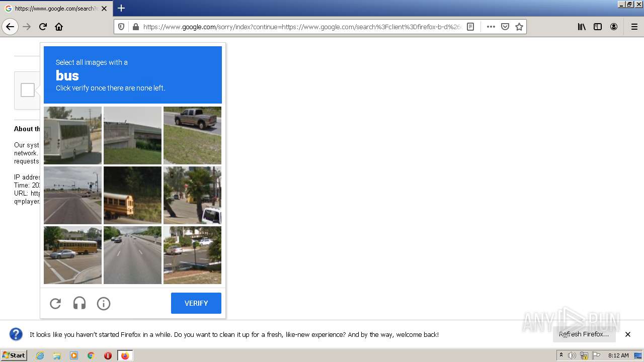Open the Firefox home page
The width and height of the screenshot is (644, 362).
[59, 27]
